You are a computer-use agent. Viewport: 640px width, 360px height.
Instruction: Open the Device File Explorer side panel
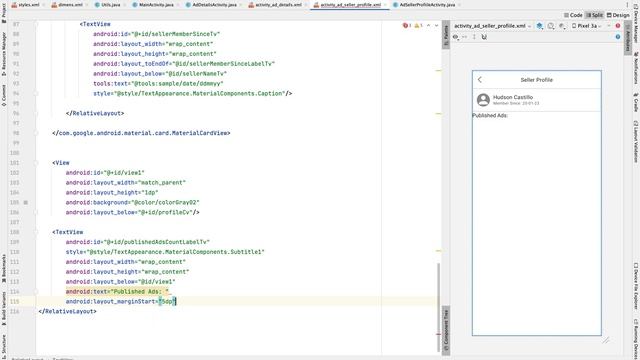(636, 286)
